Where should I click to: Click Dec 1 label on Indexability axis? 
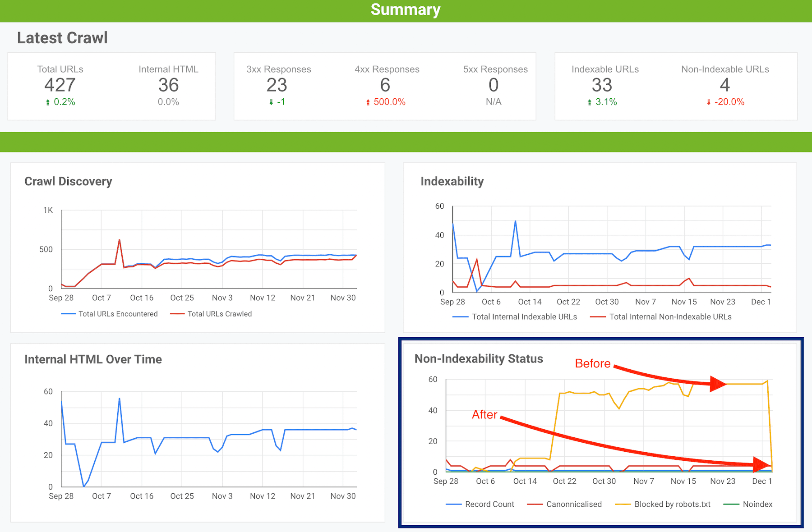(x=761, y=302)
